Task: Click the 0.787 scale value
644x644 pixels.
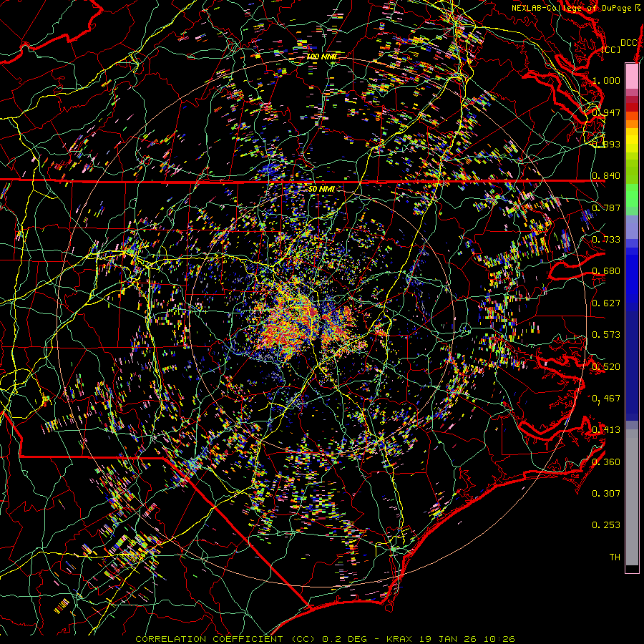Action: coord(606,208)
